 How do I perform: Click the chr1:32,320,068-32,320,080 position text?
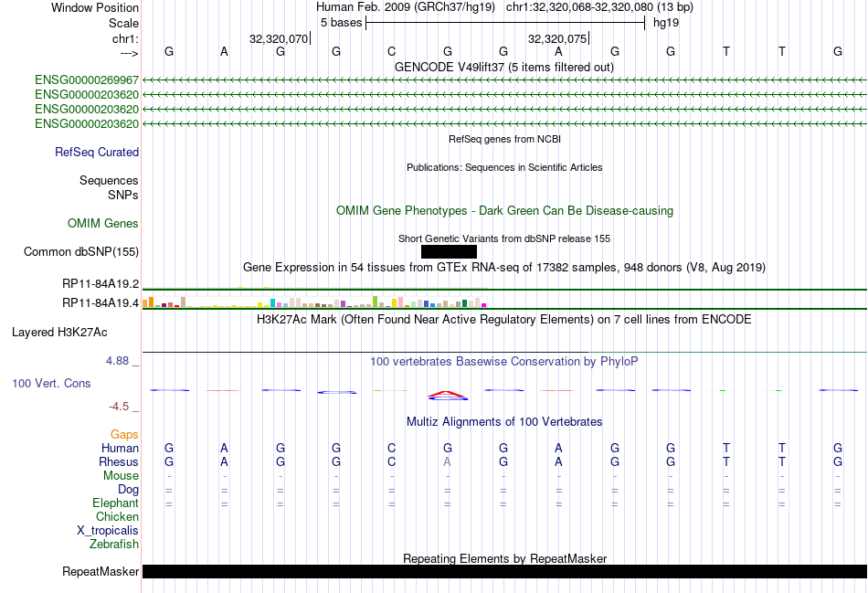579,7
